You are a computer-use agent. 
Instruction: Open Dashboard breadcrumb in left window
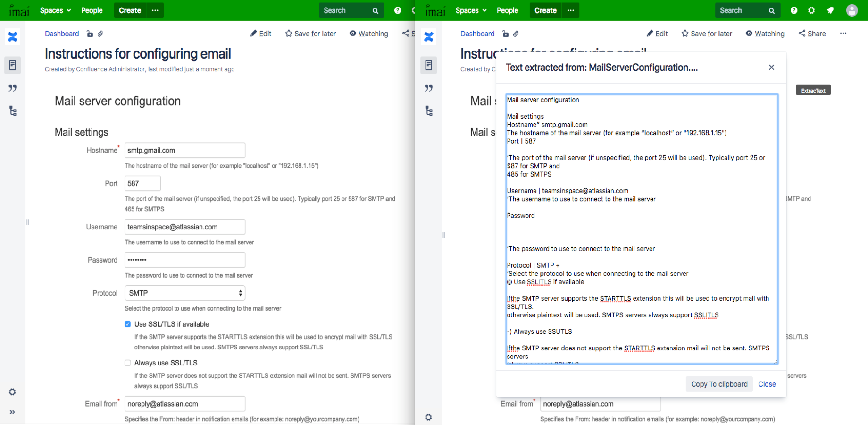tap(62, 34)
